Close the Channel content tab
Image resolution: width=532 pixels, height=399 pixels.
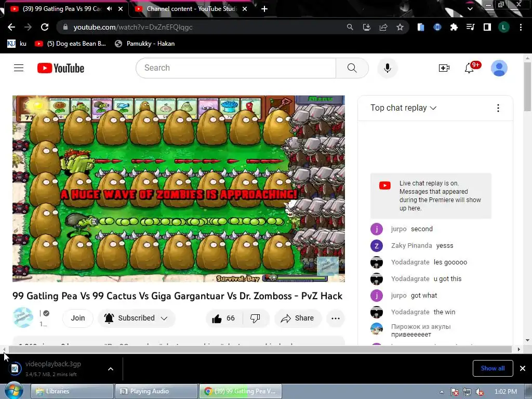(245, 9)
